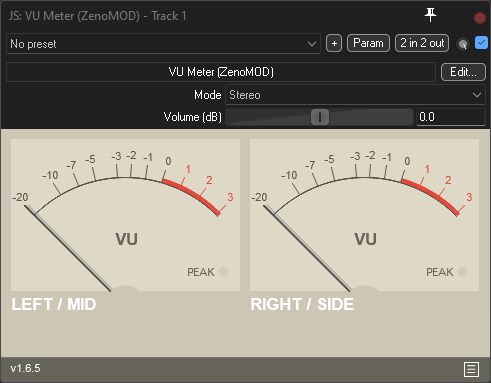Click the PEAK indicator on the LEFT / MID meter
491x383 pixels.
pyautogui.click(x=223, y=272)
